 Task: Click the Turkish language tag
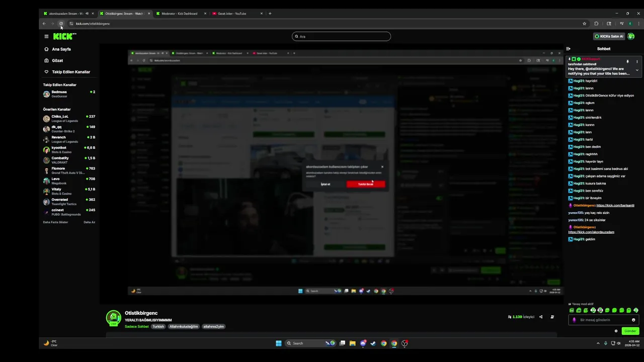[158, 326]
